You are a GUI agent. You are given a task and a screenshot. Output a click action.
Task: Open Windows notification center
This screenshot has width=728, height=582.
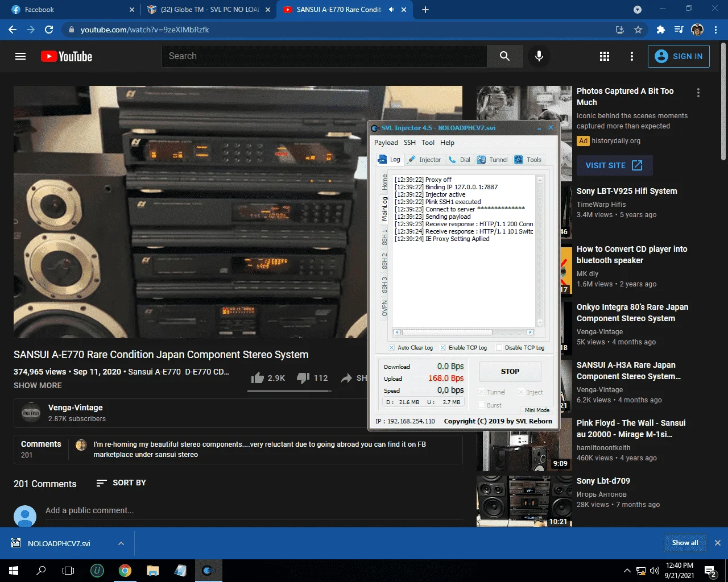[709, 571]
